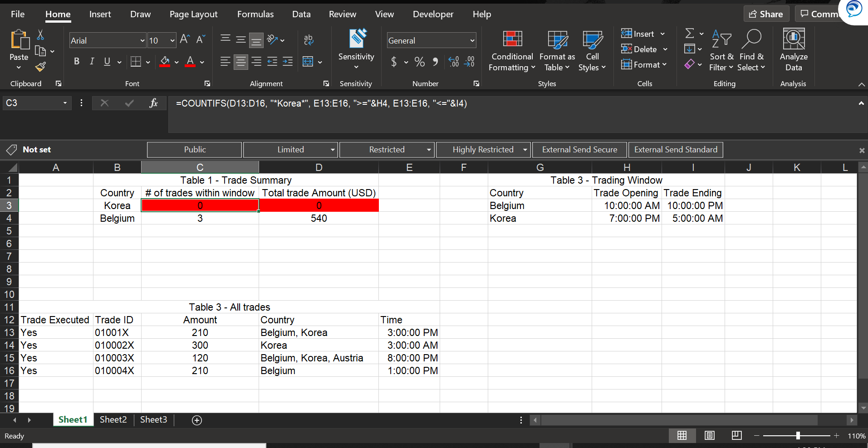Apply the Public sensitivity label
This screenshot has height=448, width=868.
point(194,150)
